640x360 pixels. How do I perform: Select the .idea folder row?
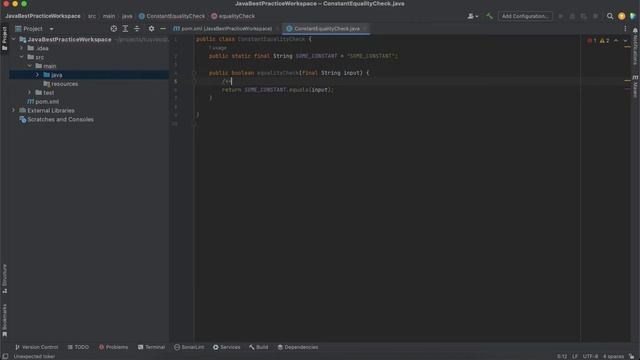[x=89, y=48]
